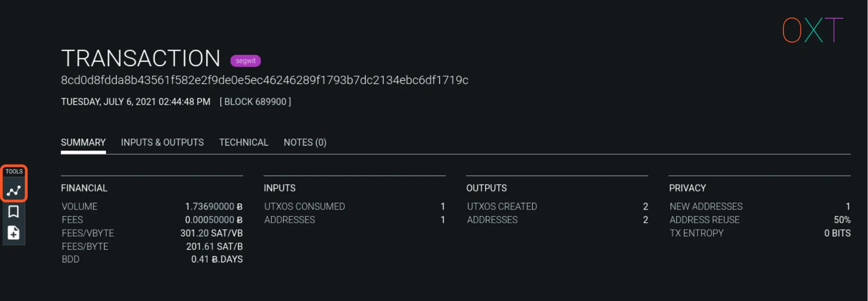Click the TX Entropy 0 BITS value

pos(837,233)
